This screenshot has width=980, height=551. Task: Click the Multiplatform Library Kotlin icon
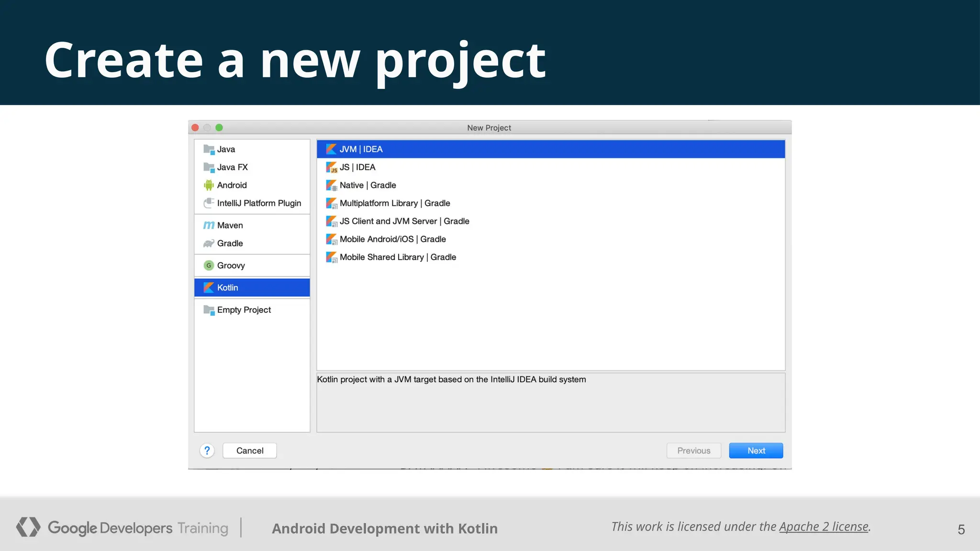(331, 203)
